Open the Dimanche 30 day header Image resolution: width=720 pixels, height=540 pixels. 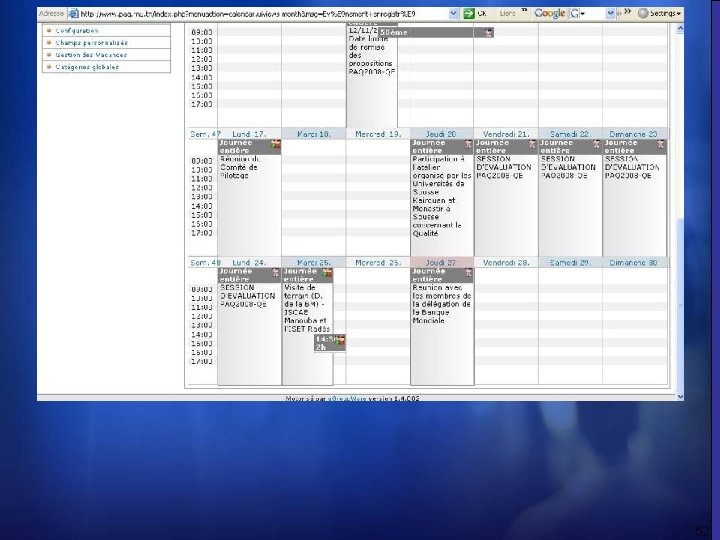633,263
